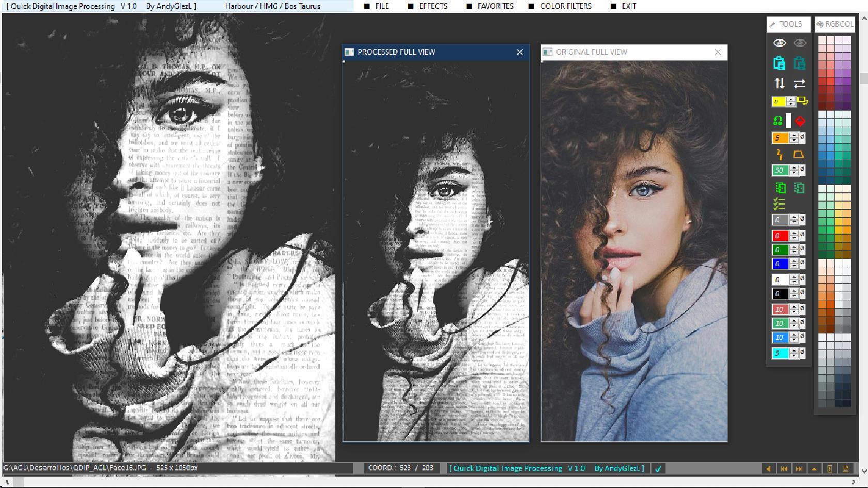Click the speaker icon in the status bar

(769, 468)
